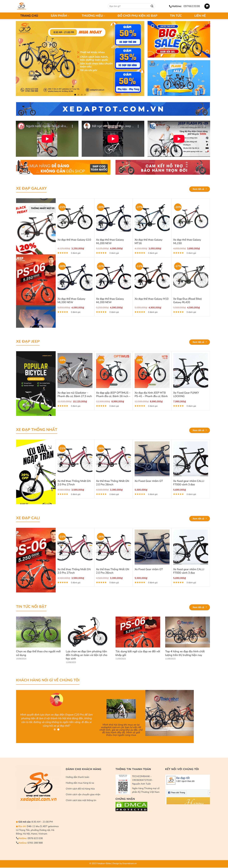228x868 pixels.
Task: Select the third banner slider dot
Action: [x=82, y=95]
